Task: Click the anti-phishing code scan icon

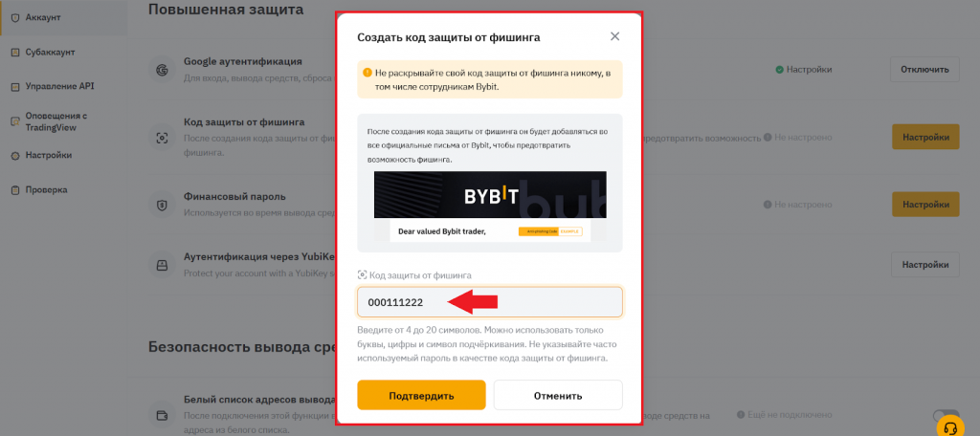Action: coord(163,138)
